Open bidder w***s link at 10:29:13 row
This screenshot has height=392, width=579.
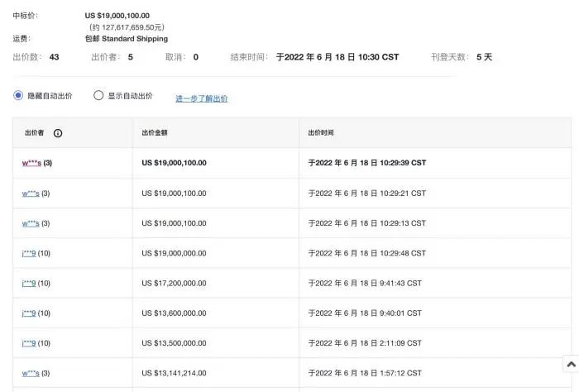31,223
